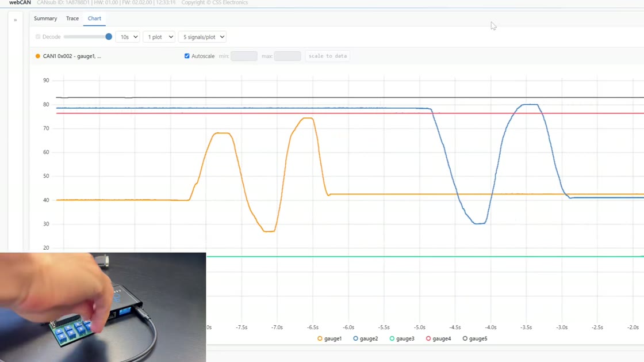Click the webCAN app title
644x362 pixels.
point(20,2)
